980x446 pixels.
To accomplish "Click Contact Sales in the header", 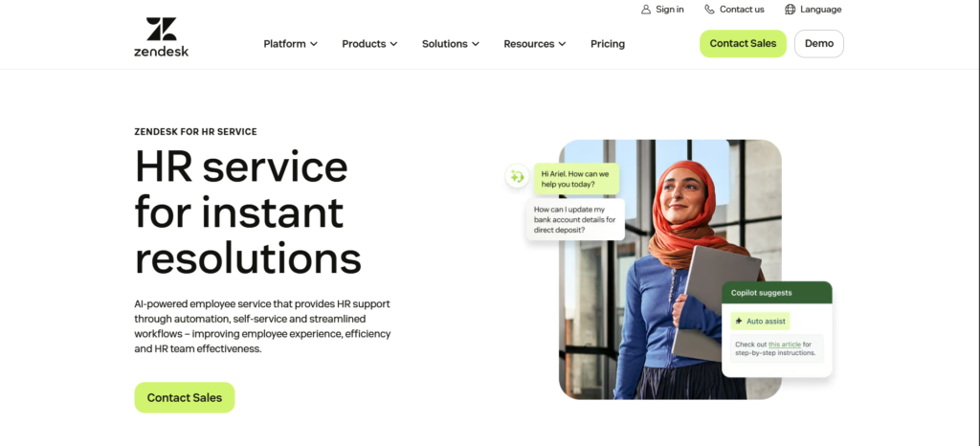I will tap(743, 44).
